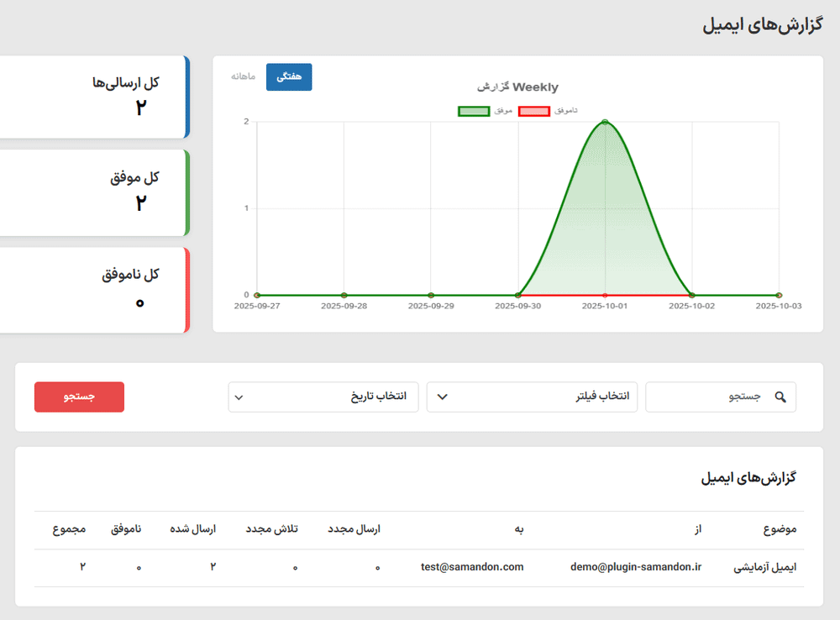Toggle the green موفق legend item
840x620 pixels.
coord(474,111)
